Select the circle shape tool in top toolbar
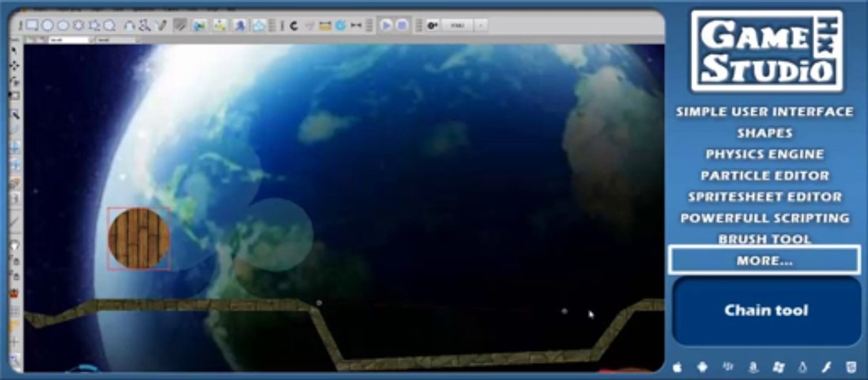 coord(47,25)
